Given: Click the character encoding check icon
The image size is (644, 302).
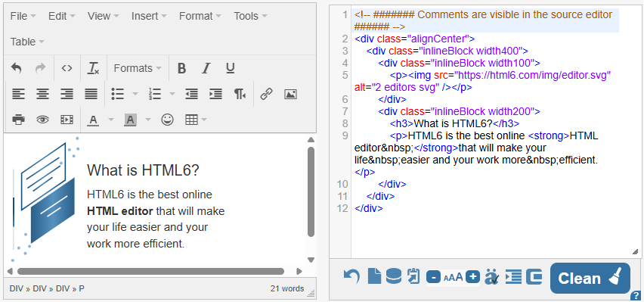Looking at the screenshot, I should pos(492,276).
